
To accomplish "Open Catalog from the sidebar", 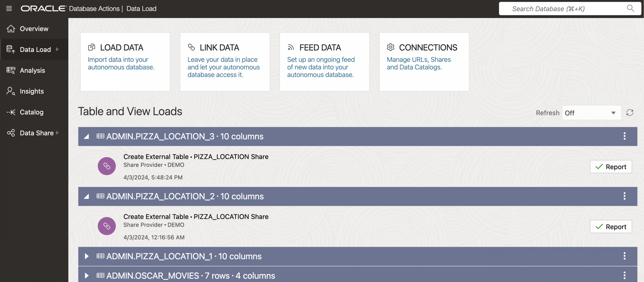I will [31, 112].
